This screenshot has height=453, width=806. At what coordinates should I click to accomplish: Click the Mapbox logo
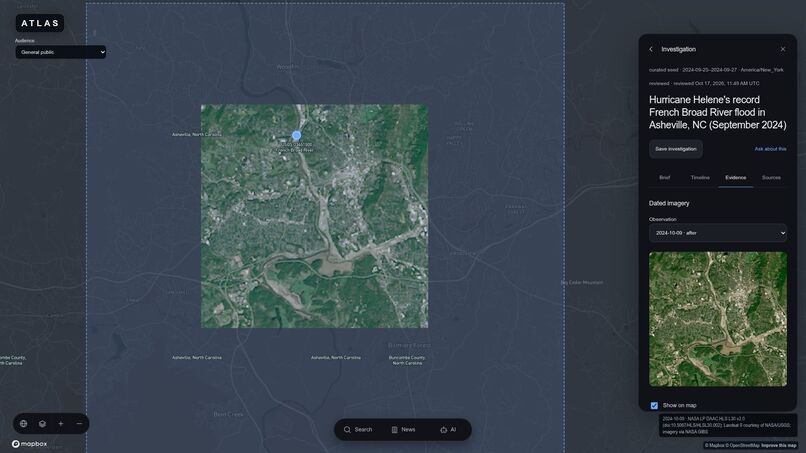click(29, 444)
